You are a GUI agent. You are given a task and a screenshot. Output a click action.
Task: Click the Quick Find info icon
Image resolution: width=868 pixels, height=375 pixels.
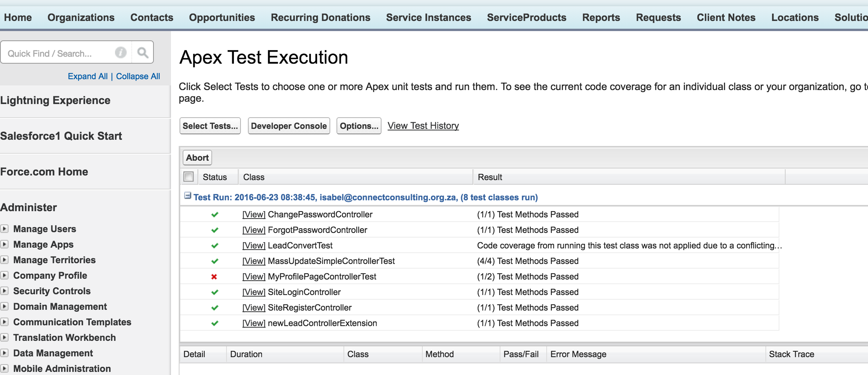click(121, 52)
